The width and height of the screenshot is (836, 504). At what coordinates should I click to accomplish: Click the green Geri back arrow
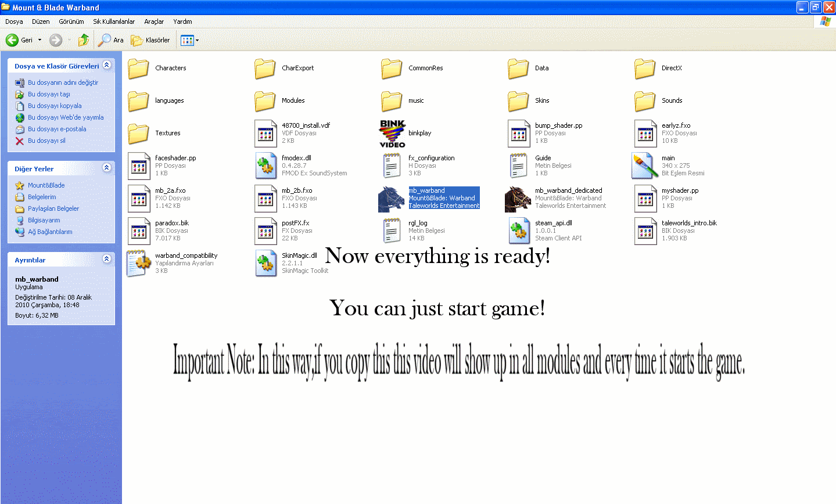click(12, 40)
